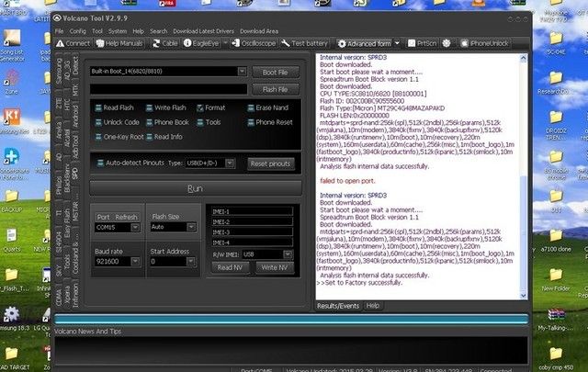Open the COM15 port dropdown
Screen dimensions: 588x372
(x=135, y=227)
